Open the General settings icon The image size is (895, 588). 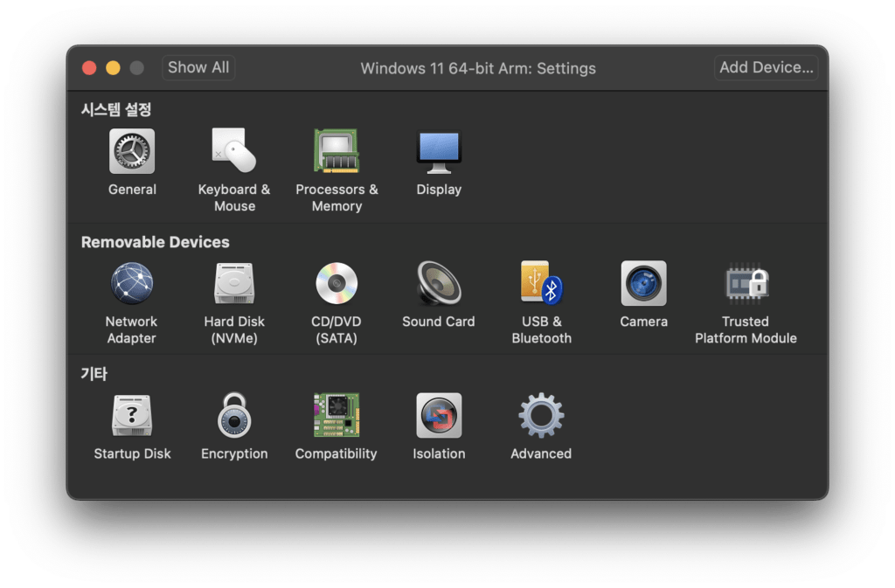point(132,152)
